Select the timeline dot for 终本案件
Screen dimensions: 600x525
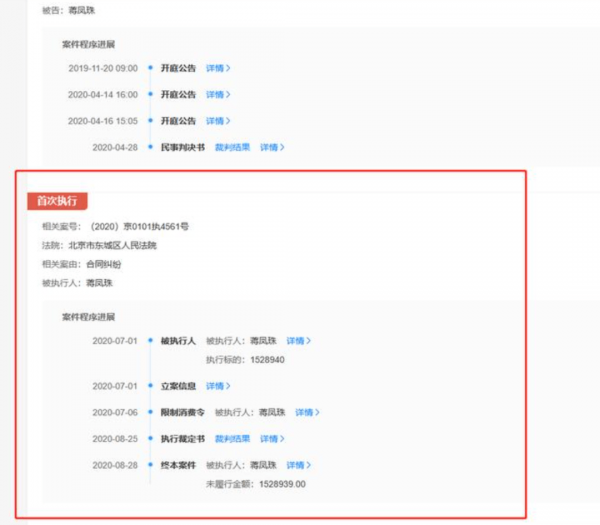[x=150, y=465]
